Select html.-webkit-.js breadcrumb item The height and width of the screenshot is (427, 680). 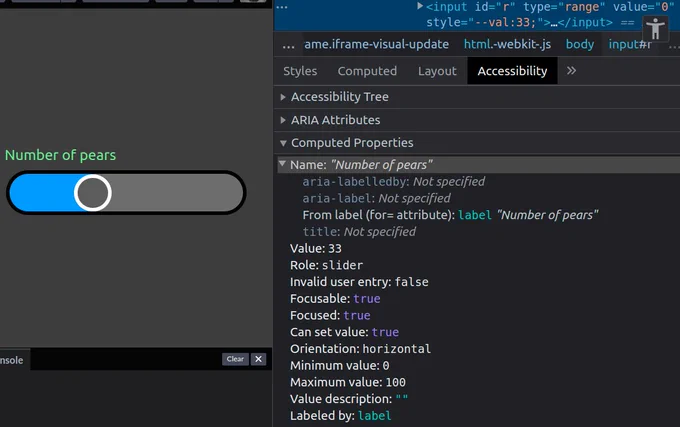pos(507,44)
